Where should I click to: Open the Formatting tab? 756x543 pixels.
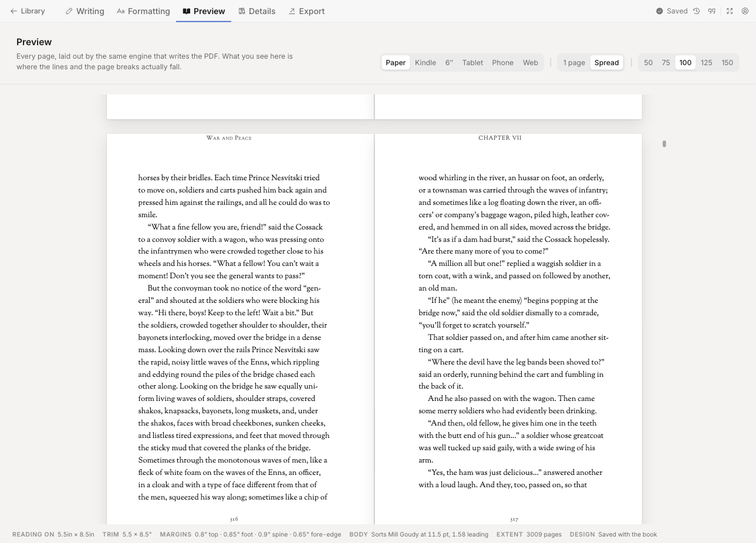point(143,11)
